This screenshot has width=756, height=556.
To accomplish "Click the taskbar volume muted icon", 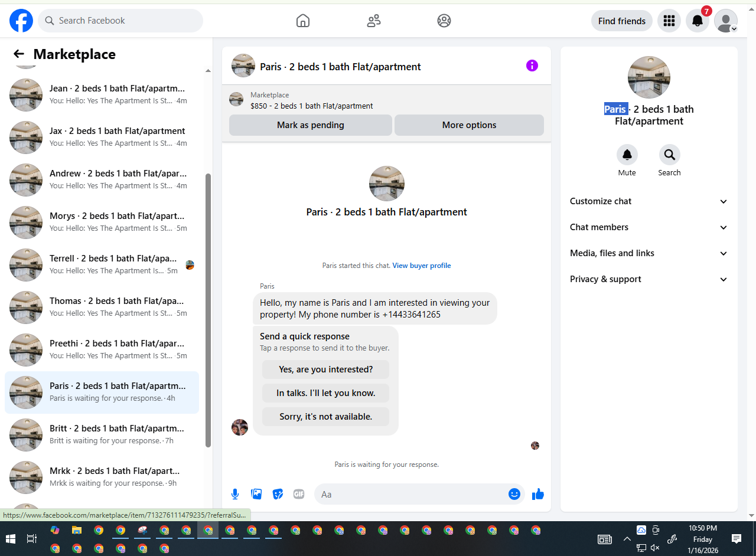I will click(x=655, y=548).
